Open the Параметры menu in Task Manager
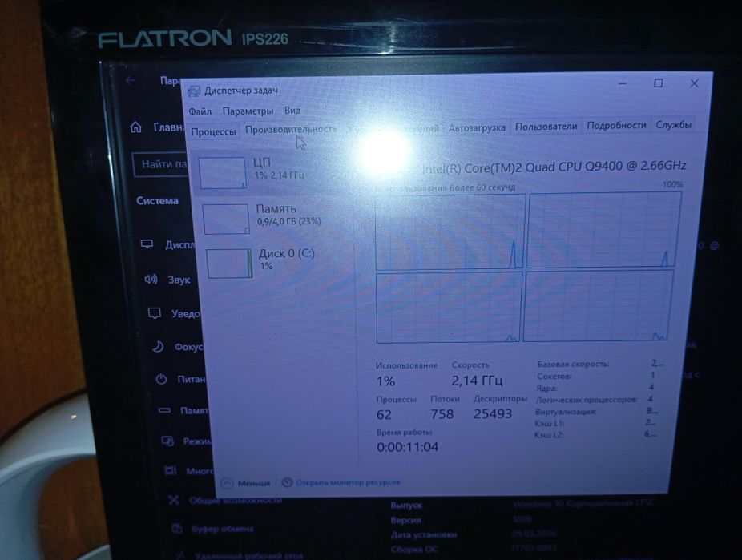Image resolution: width=742 pixels, height=560 pixels. click(x=248, y=111)
